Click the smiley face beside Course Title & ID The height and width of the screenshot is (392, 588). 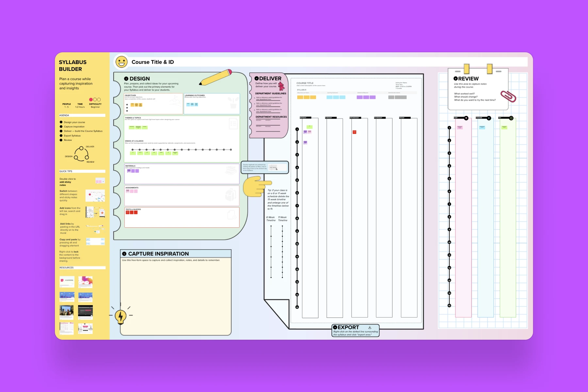(122, 62)
